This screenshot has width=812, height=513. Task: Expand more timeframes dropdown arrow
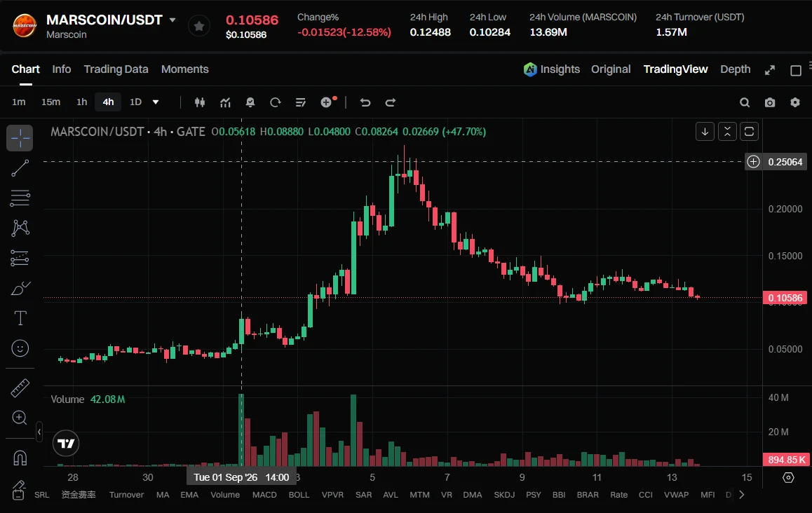[x=156, y=102]
